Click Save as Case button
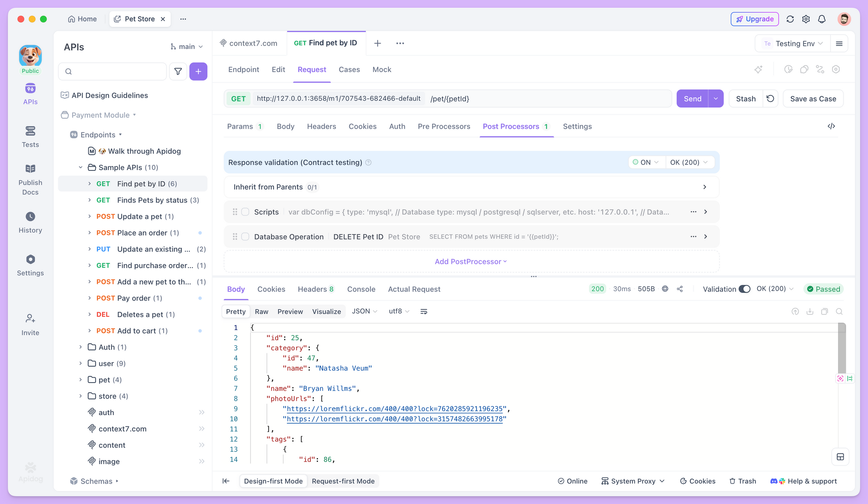The height and width of the screenshot is (504, 868). [813, 98]
